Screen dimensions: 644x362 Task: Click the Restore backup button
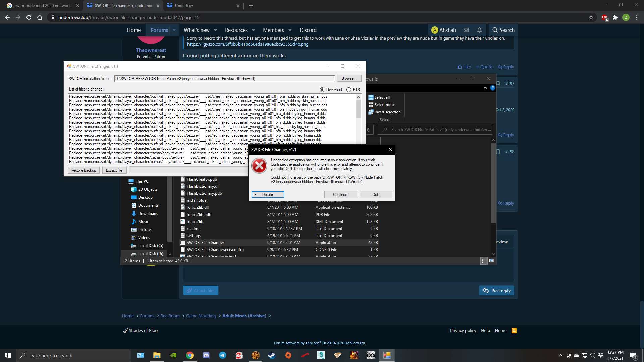click(x=83, y=170)
